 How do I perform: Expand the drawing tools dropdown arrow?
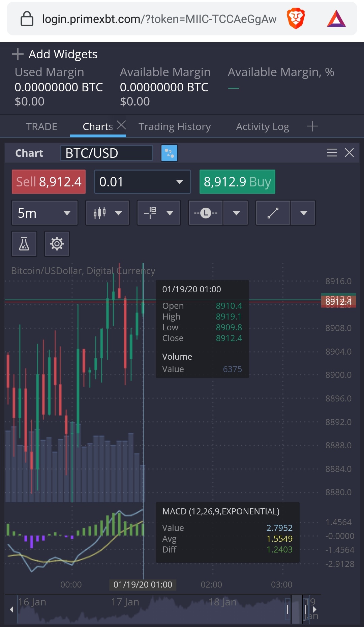tap(303, 213)
